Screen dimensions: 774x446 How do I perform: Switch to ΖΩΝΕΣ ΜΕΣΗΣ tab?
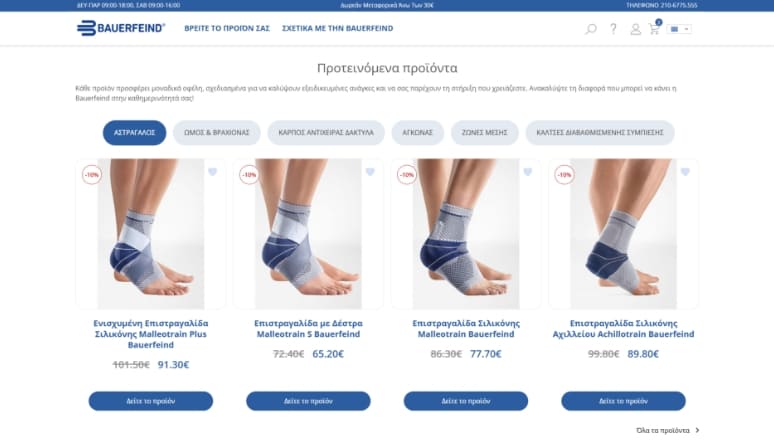point(484,133)
